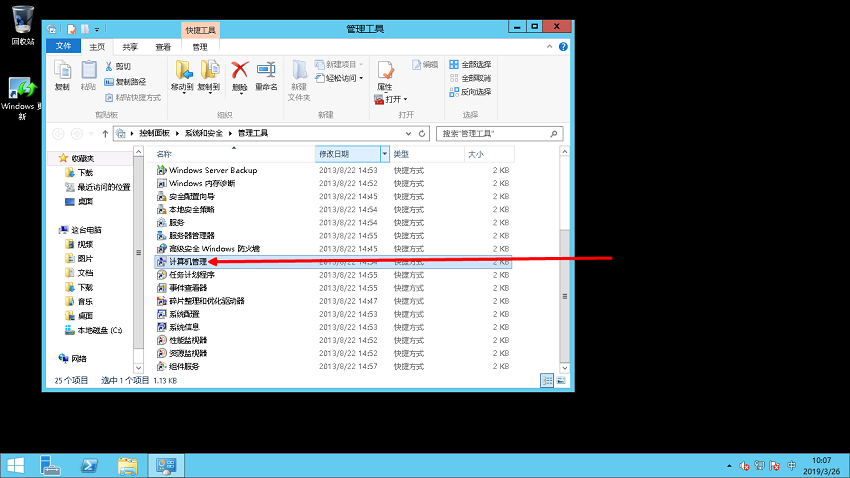The image size is (850, 478).
Task: Switch to the View (查看) tab
Action: [163, 47]
